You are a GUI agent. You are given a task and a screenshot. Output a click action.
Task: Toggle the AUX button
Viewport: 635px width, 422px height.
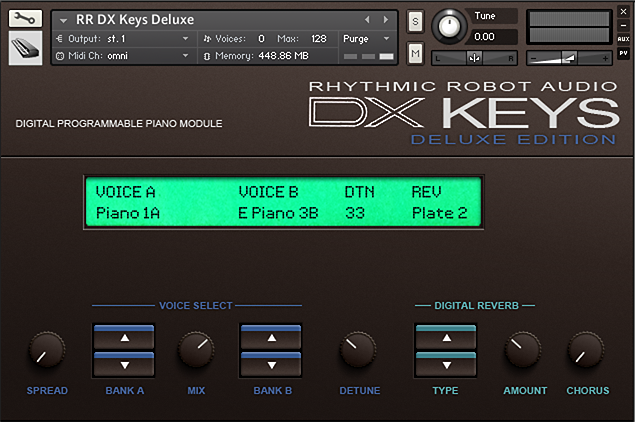(x=623, y=39)
